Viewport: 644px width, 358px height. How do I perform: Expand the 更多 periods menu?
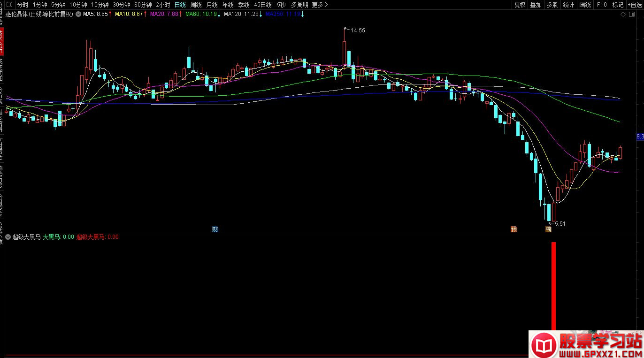(x=320, y=5)
